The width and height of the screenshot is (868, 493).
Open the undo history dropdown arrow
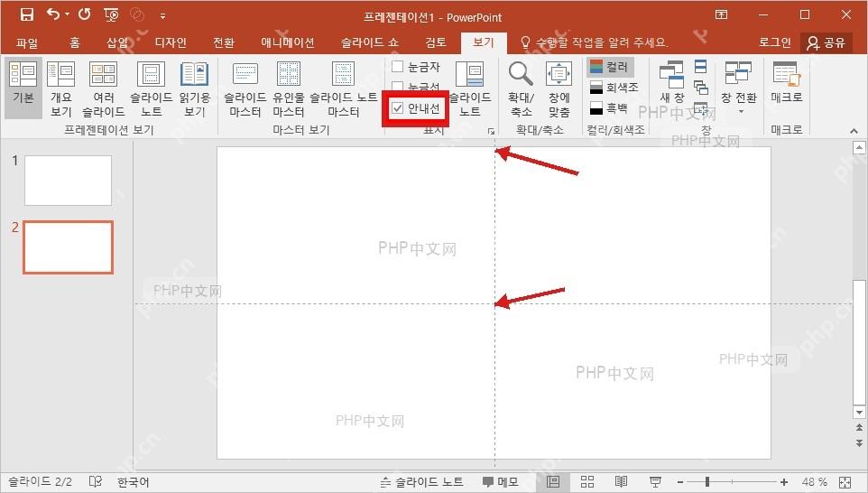pos(67,15)
